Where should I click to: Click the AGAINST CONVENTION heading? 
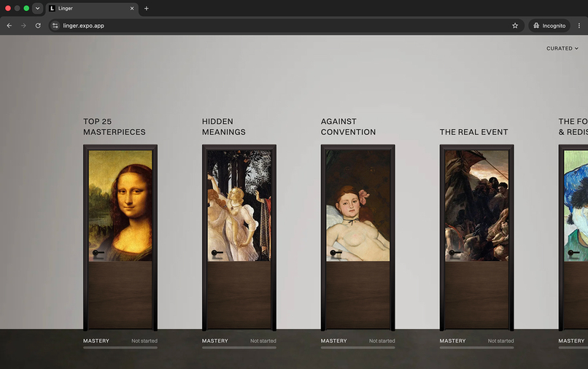[x=348, y=127]
